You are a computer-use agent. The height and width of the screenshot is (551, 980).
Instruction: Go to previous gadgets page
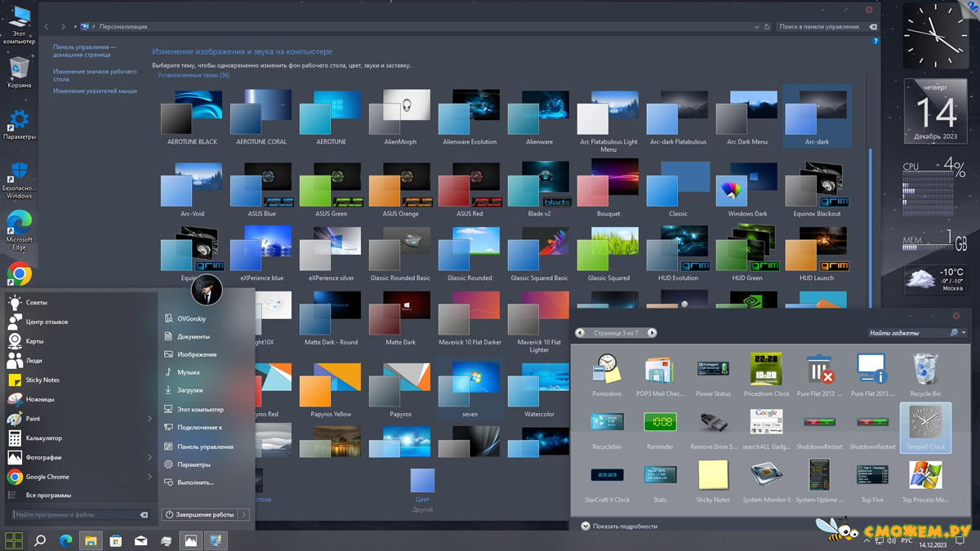click(x=581, y=333)
